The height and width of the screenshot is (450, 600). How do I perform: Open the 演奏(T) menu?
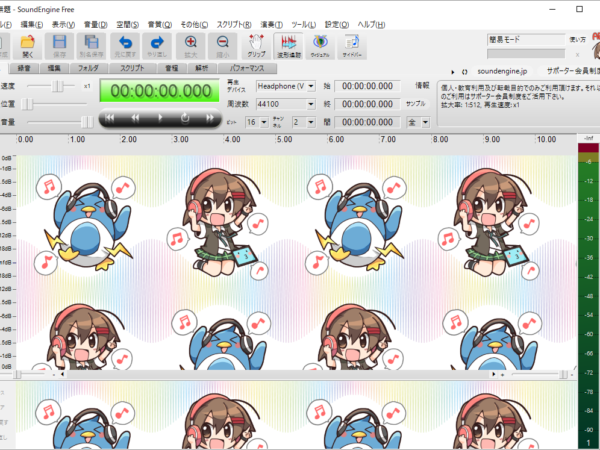271,25
